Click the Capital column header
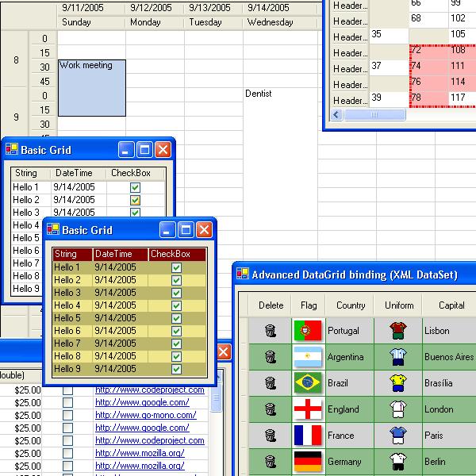Viewport: 476px width, 476px height. pos(451,305)
